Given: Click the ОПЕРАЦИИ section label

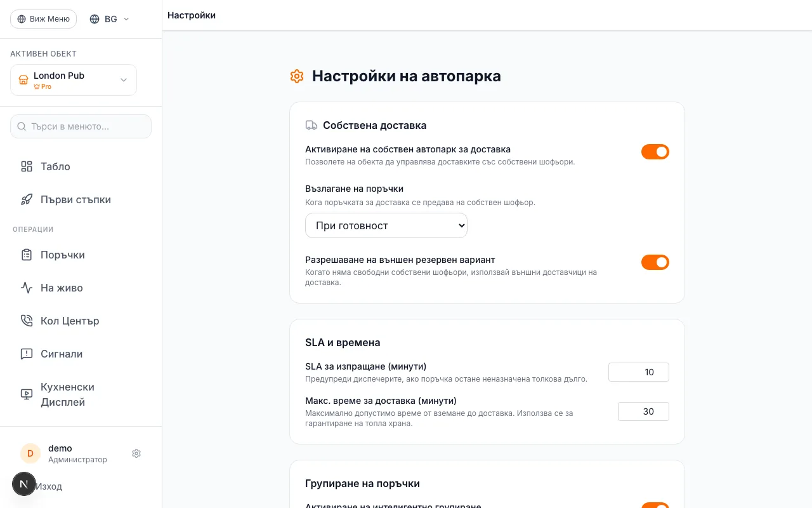Looking at the screenshot, I should point(33,229).
